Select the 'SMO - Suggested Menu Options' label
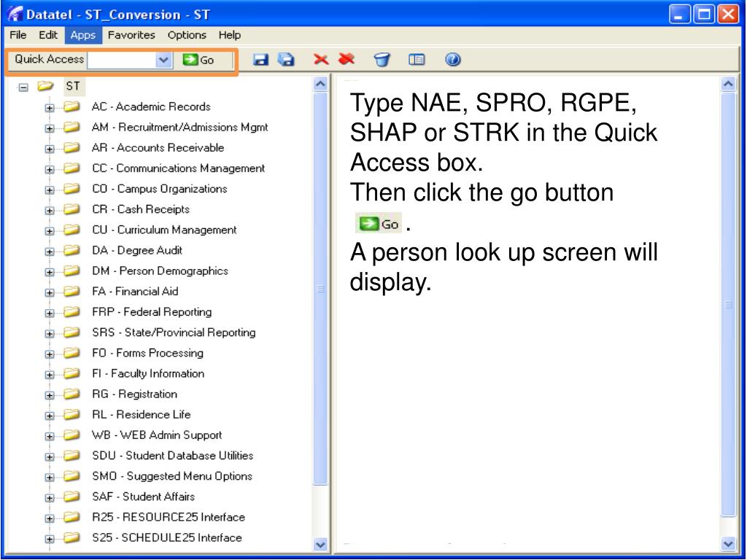Screen dimensions: 747x560 (x=172, y=475)
